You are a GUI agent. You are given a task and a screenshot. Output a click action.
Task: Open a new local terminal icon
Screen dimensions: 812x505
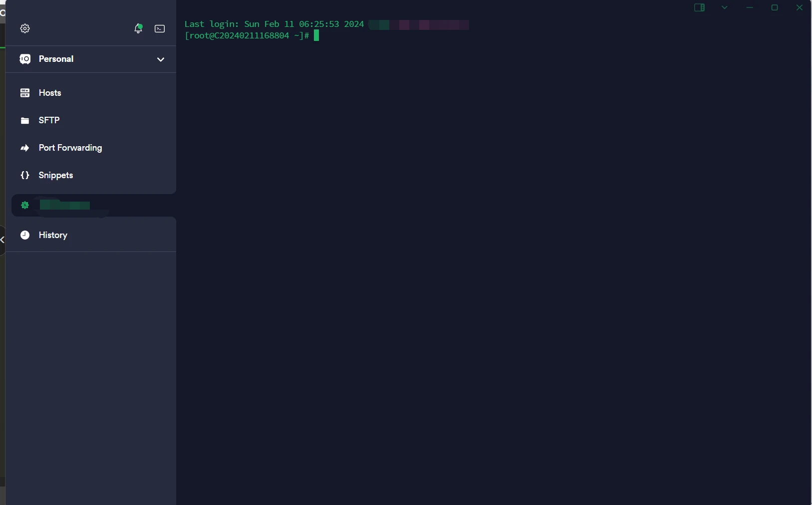(160, 28)
